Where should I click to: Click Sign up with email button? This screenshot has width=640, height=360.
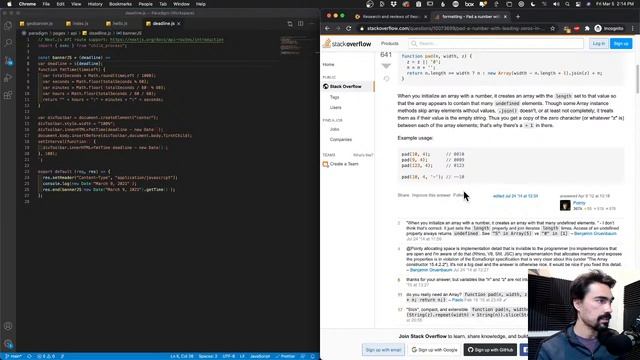(x=383, y=350)
